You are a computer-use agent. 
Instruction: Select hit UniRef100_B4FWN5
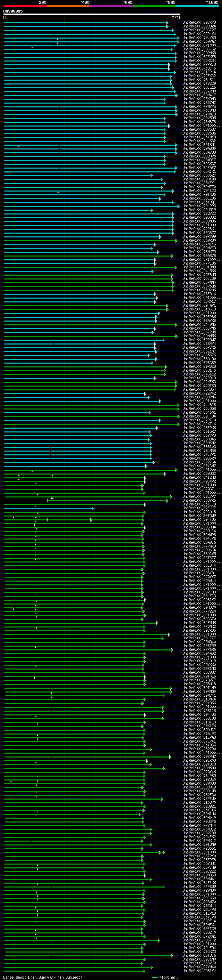pos(199,324)
